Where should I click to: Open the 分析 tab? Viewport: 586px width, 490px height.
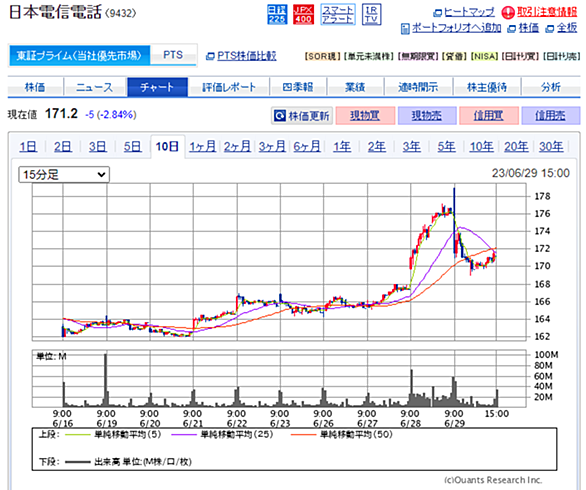[551, 87]
